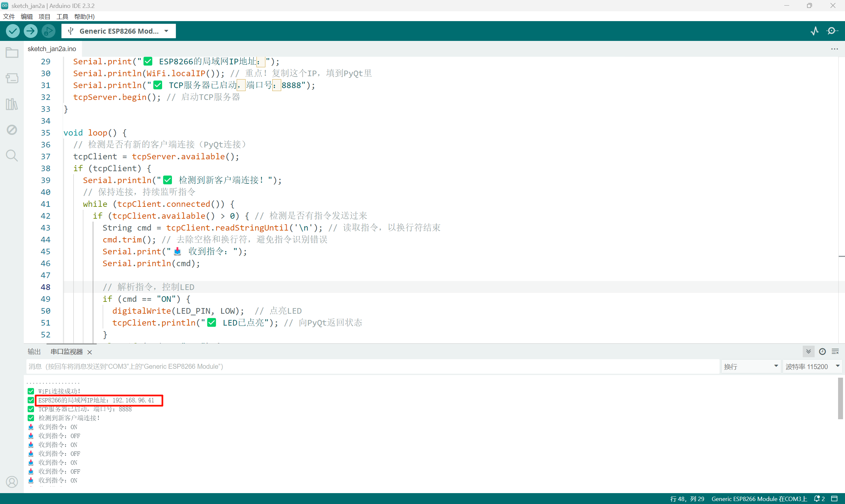Open the Boards Manager sidebar icon
845x504 pixels.
[x=12, y=79]
